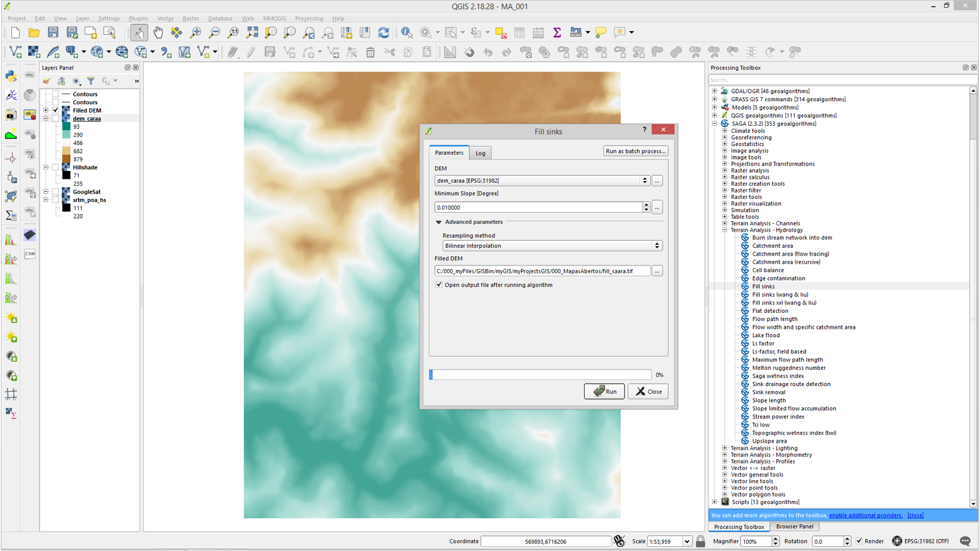Activate the Identify Features tool
The width and height of the screenshot is (980, 551).
(407, 32)
